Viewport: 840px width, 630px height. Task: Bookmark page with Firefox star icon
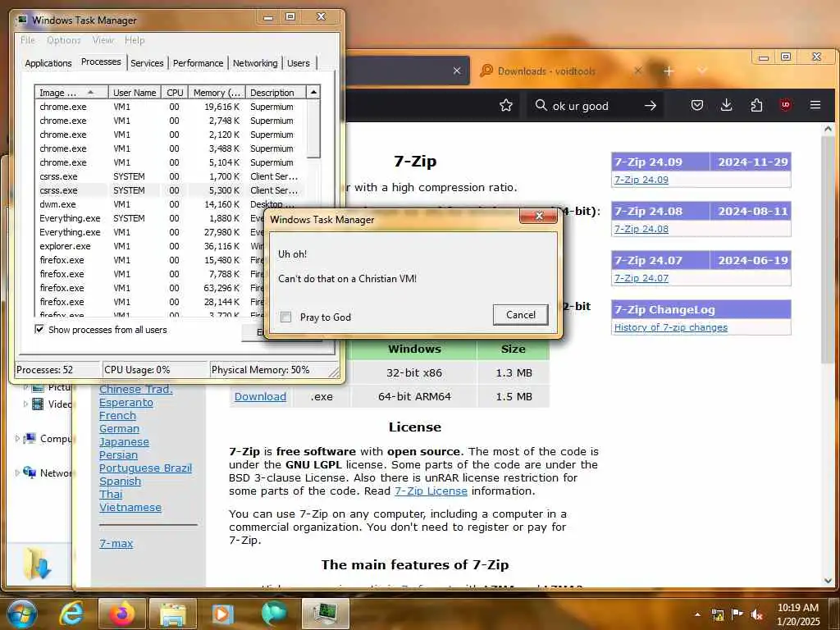point(505,106)
